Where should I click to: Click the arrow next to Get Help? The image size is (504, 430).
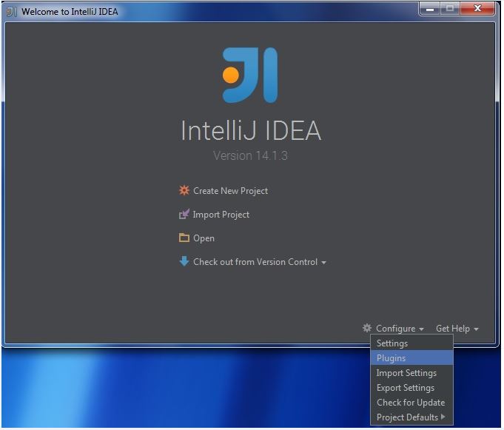476,329
